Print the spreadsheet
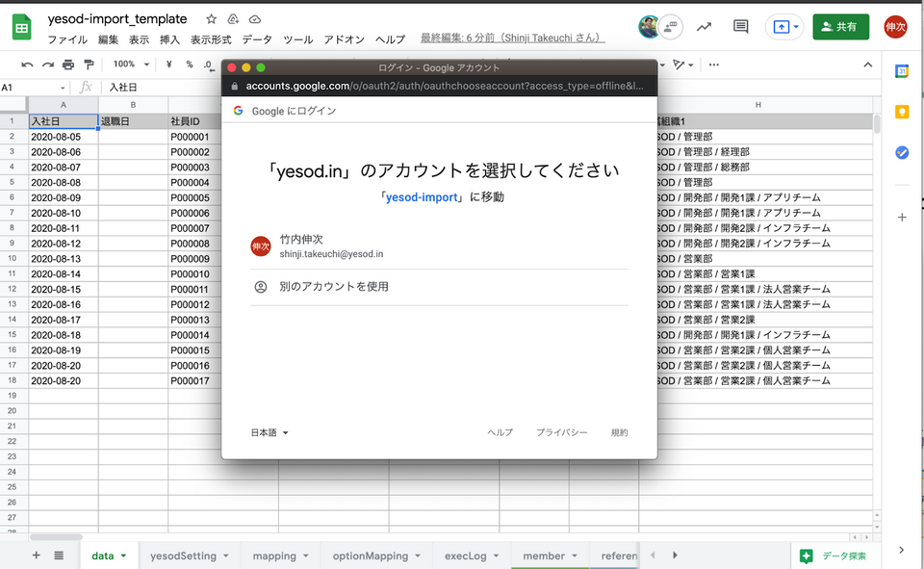Image resolution: width=924 pixels, height=569 pixels. tap(68, 65)
